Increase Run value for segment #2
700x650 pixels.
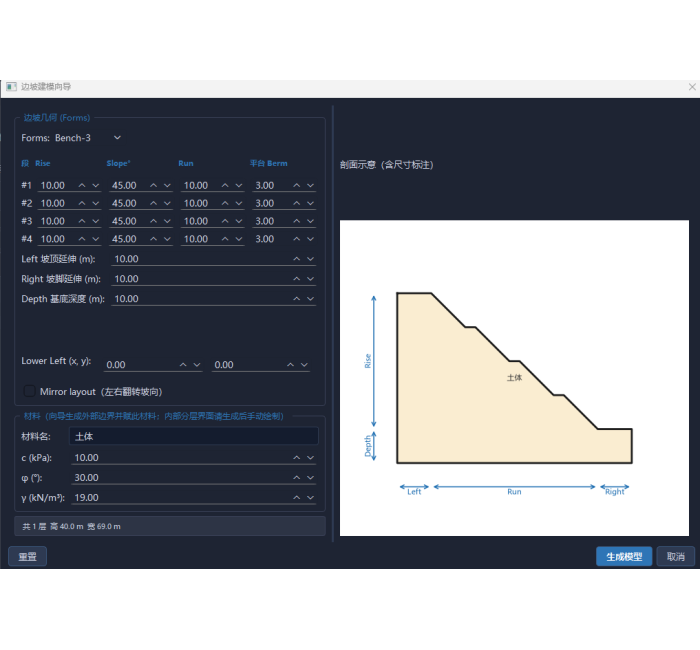coord(225,203)
